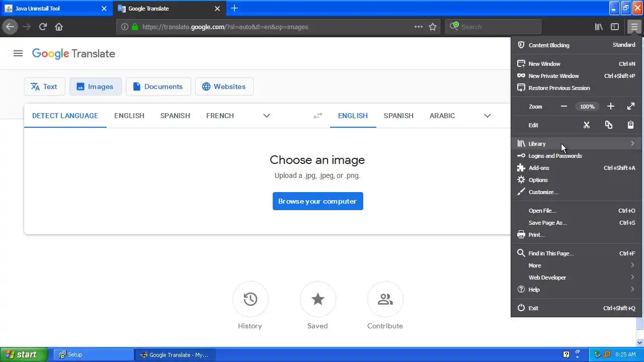Close the Google Translate tab
Viewport: 644px width, 362px height.
(217, 9)
